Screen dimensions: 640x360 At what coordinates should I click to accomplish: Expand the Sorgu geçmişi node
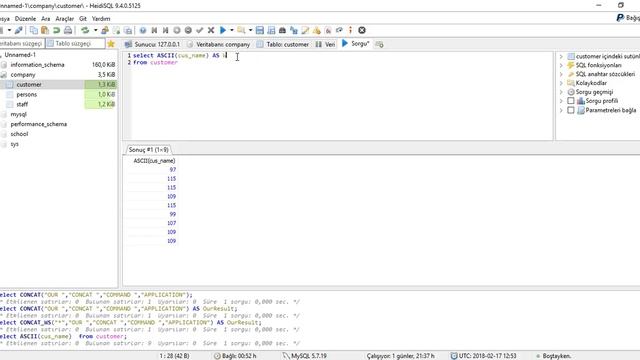point(561,92)
